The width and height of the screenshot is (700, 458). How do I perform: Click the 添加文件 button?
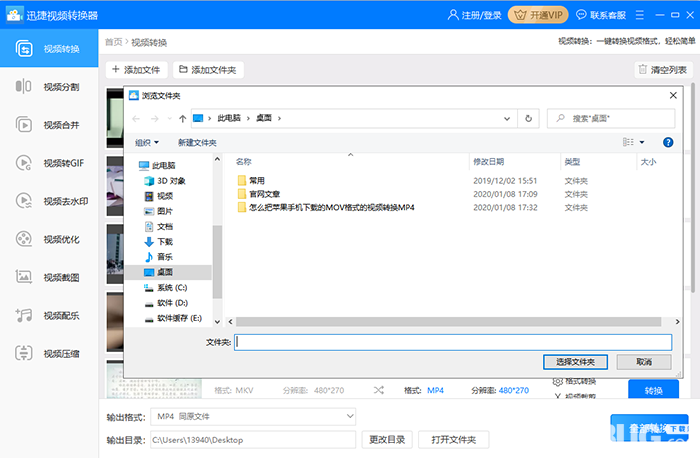136,70
